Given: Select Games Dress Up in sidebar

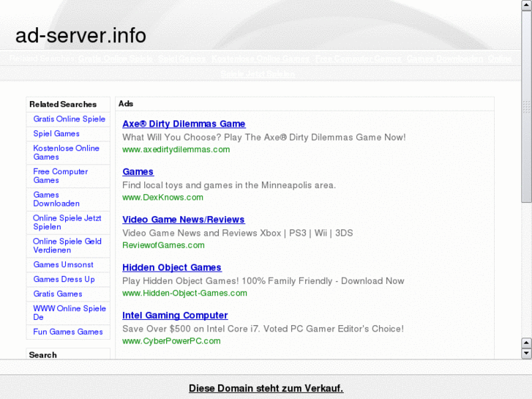Looking at the screenshot, I should tap(64, 279).
